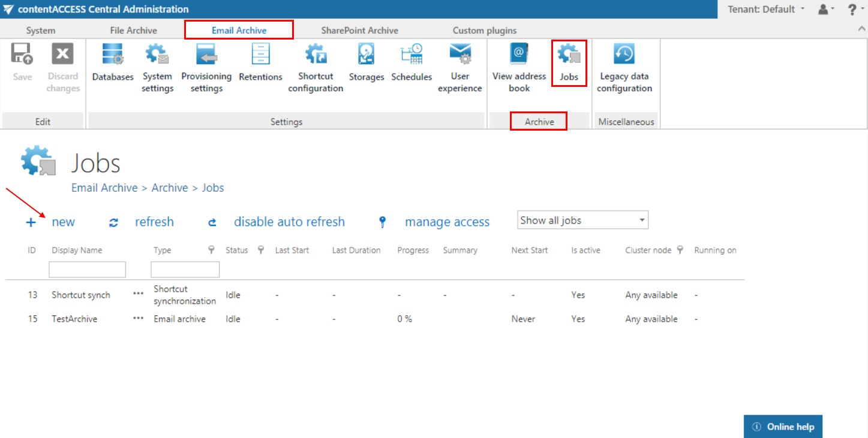868x438 pixels.
Task: Expand the Show all jobs dropdown
Action: click(x=582, y=220)
